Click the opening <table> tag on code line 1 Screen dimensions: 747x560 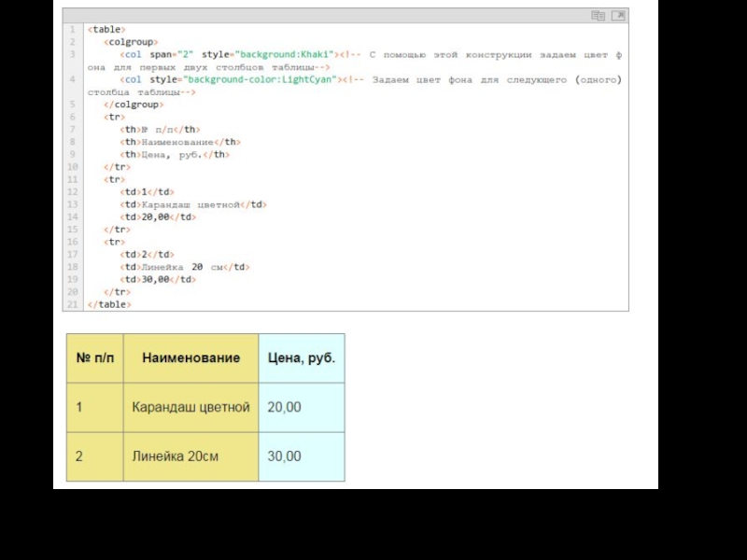106,30
